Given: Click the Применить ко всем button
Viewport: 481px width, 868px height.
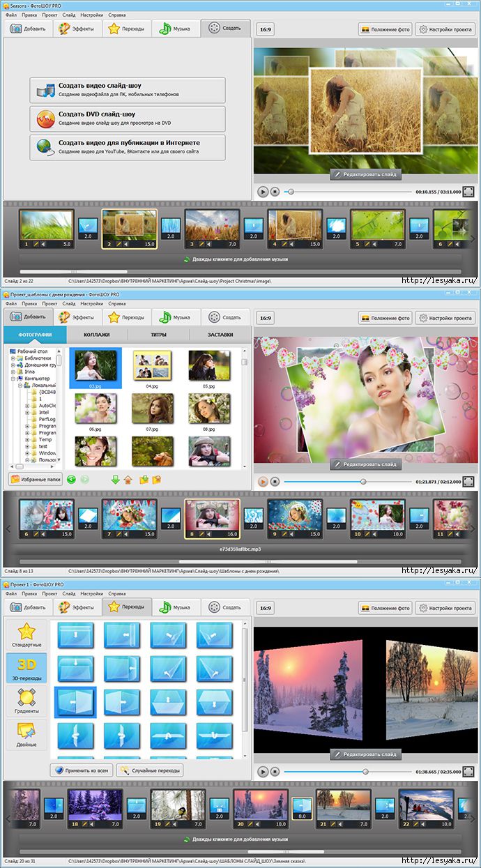Looking at the screenshot, I should (82, 770).
